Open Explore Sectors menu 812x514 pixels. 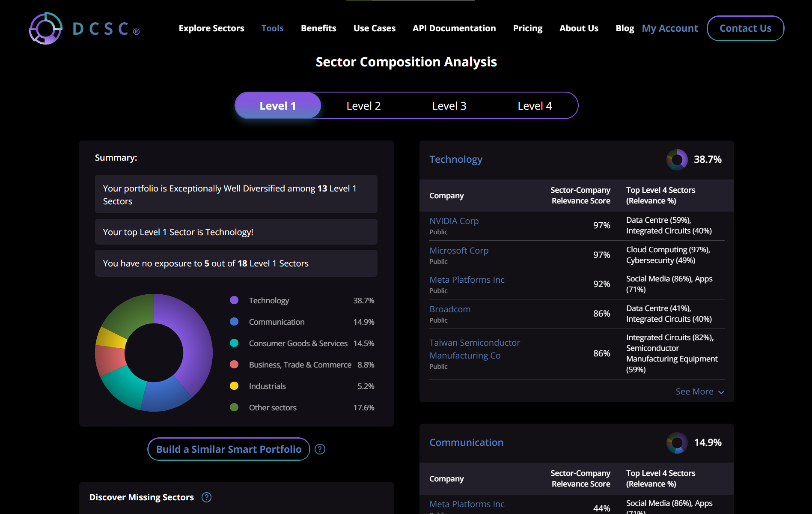pyautogui.click(x=211, y=28)
